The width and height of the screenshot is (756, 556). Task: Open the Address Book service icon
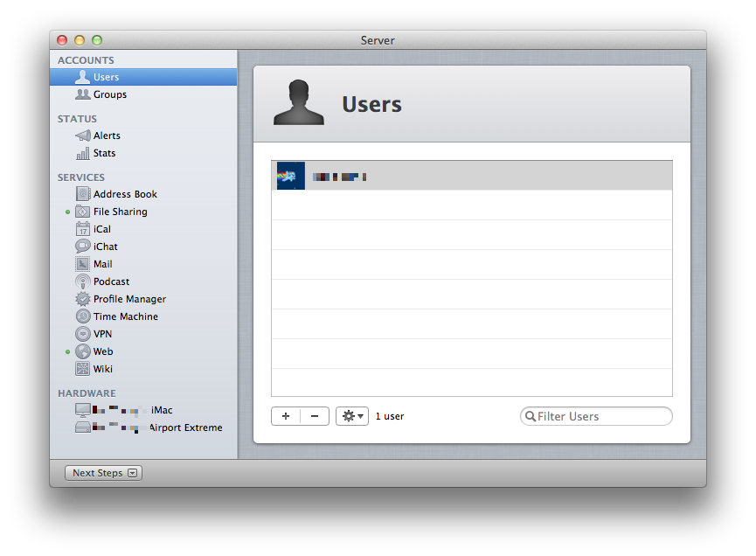[82, 194]
